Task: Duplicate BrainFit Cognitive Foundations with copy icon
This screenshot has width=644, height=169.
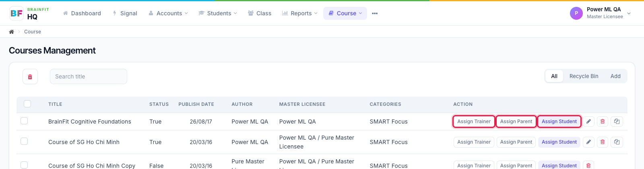Action: 617,122
